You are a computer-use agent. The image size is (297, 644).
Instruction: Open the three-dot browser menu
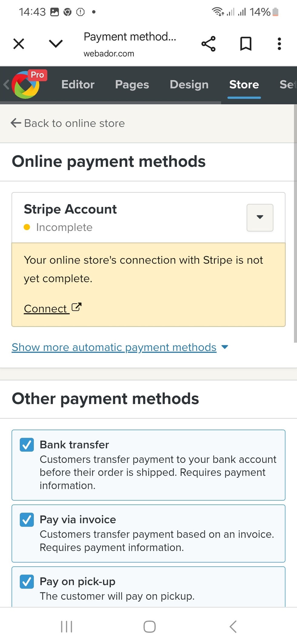tap(279, 44)
